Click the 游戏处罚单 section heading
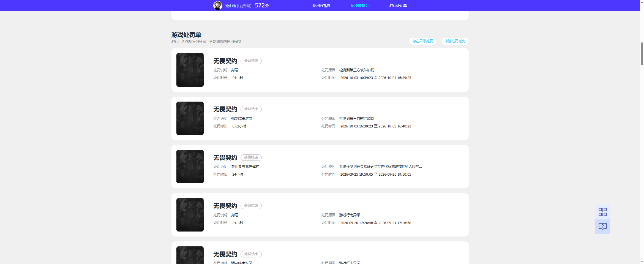The width and height of the screenshot is (644, 264). coord(186,35)
